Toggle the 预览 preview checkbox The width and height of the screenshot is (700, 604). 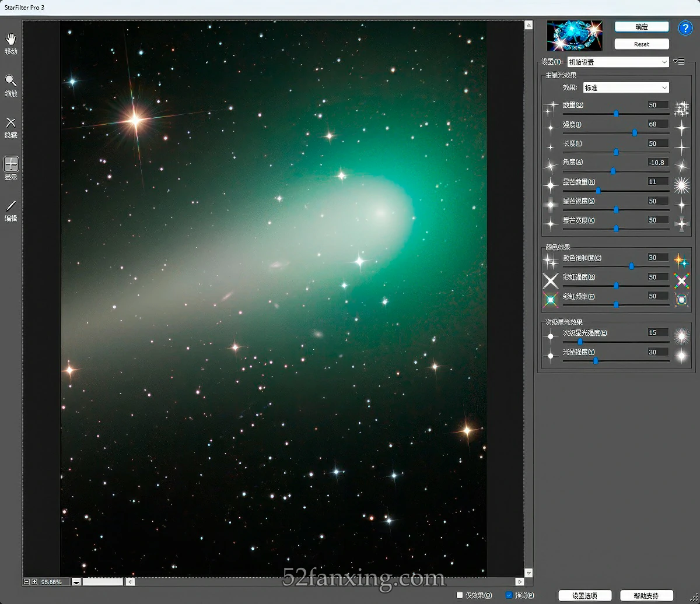click(x=509, y=595)
